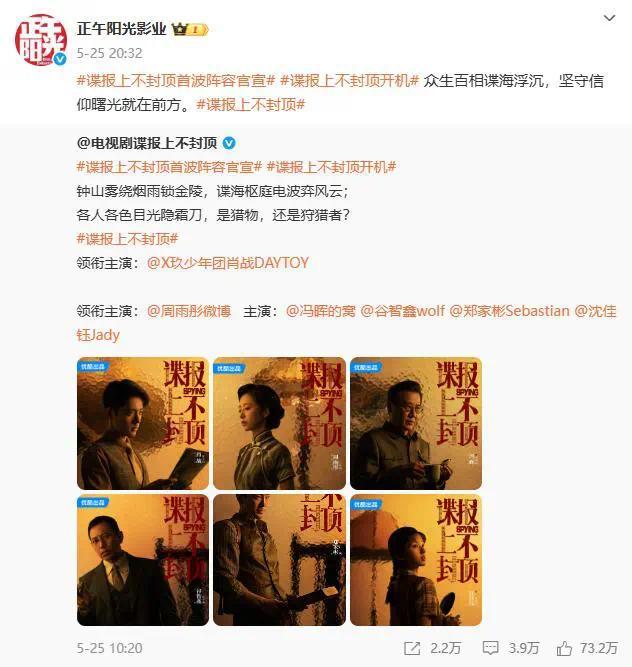
Task: View poster of man in suit
Action: click(143, 560)
